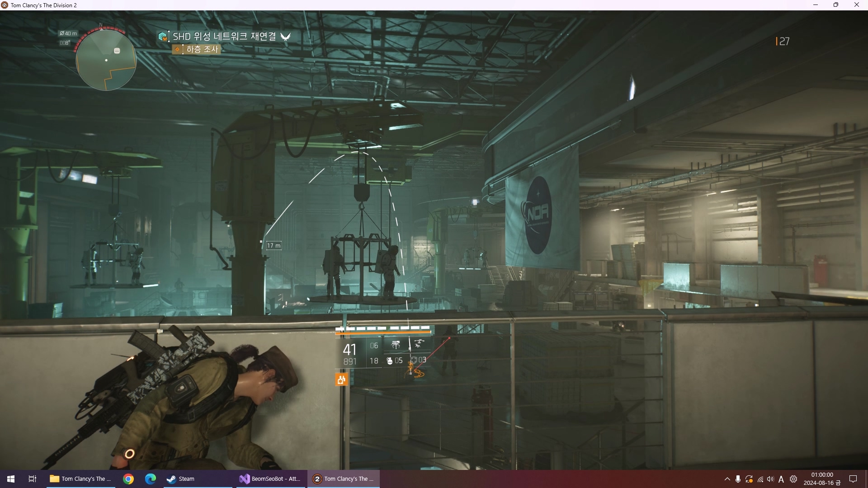The width and height of the screenshot is (868, 488).
Task: Switch to BeomSeoBot Visual Studio window
Action: tap(270, 479)
